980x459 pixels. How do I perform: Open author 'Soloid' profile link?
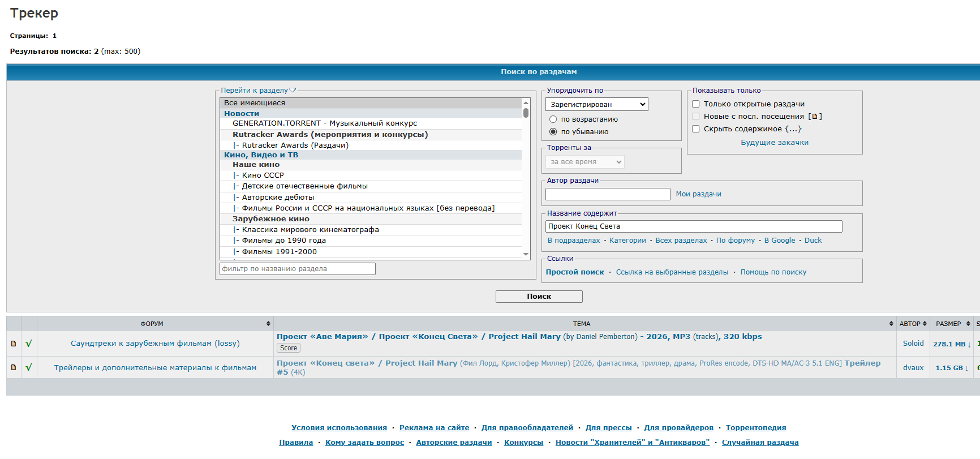[x=913, y=344]
